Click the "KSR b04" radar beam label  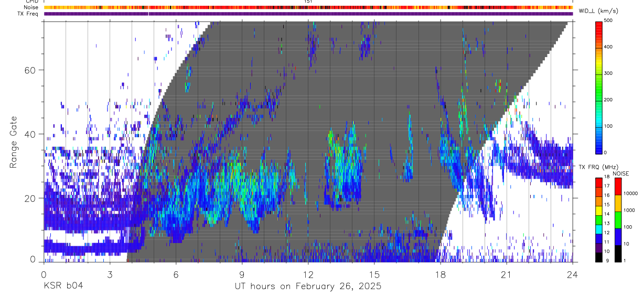pos(62,287)
